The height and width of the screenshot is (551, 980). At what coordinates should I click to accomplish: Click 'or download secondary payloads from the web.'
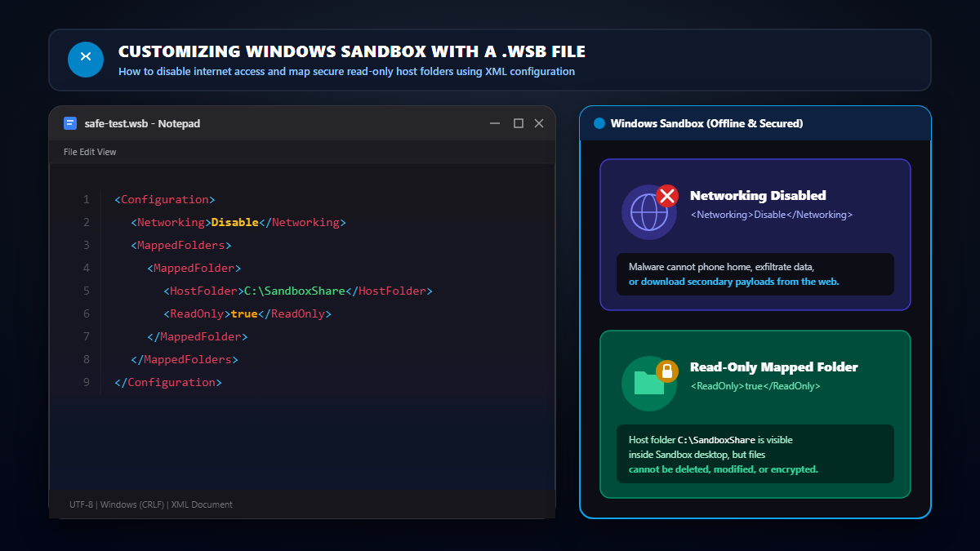pos(733,281)
